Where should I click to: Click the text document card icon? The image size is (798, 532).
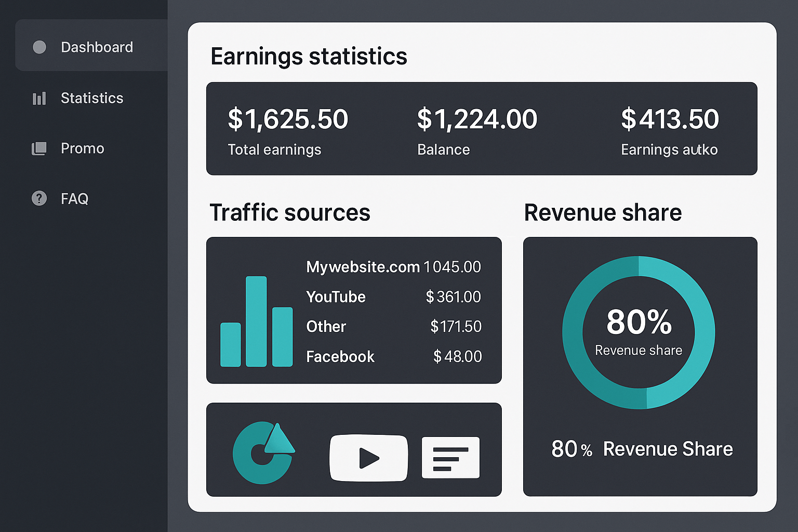pyautogui.click(x=450, y=458)
